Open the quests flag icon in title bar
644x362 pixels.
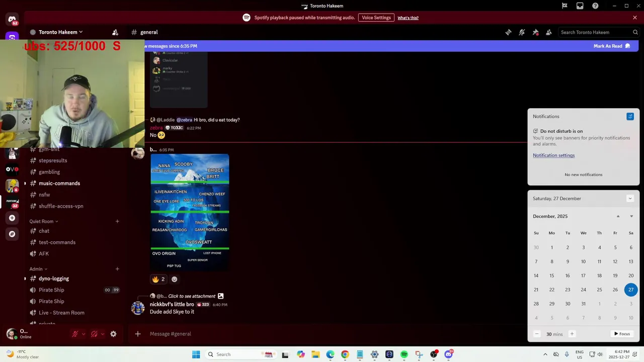point(565,6)
